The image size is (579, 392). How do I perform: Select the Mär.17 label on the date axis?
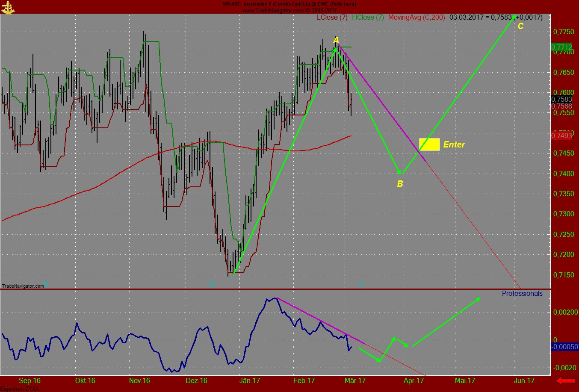pyautogui.click(x=356, y=380)
